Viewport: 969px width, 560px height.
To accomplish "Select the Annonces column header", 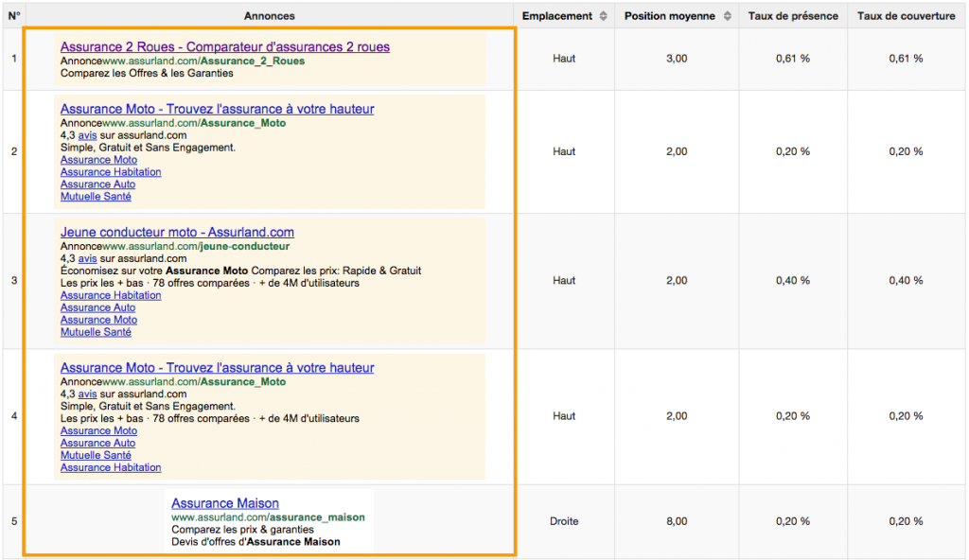I will click(x=270, y=16).
